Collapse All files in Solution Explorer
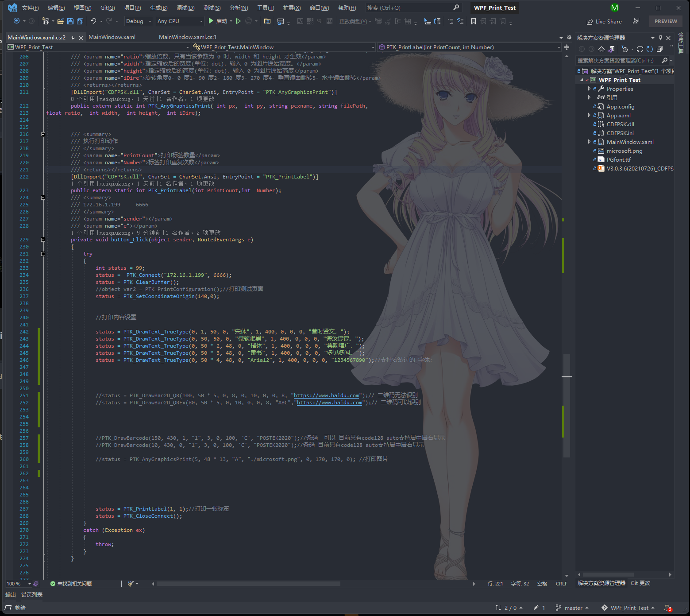Viewport: 690px width, 616px height. click(660, 50)
